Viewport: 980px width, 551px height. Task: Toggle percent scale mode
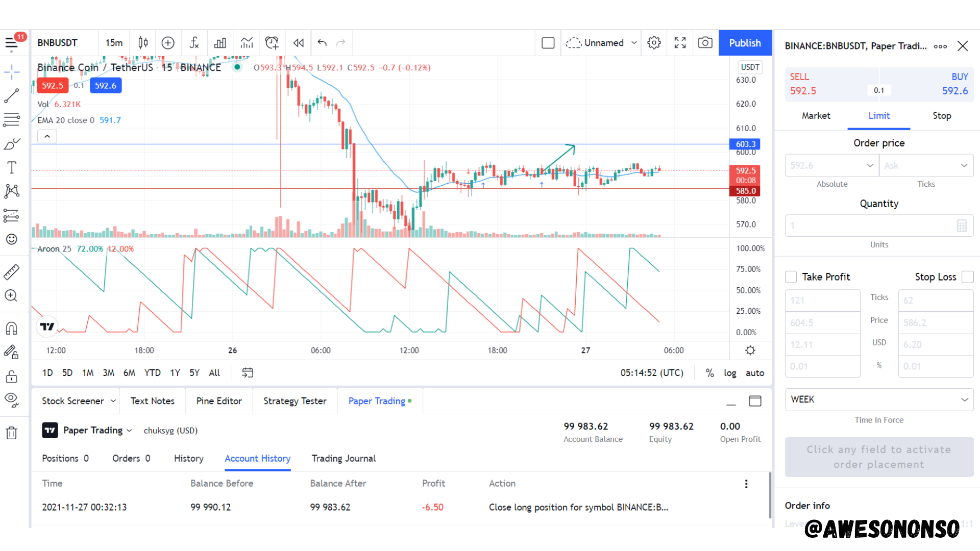(x=709, y=373)
